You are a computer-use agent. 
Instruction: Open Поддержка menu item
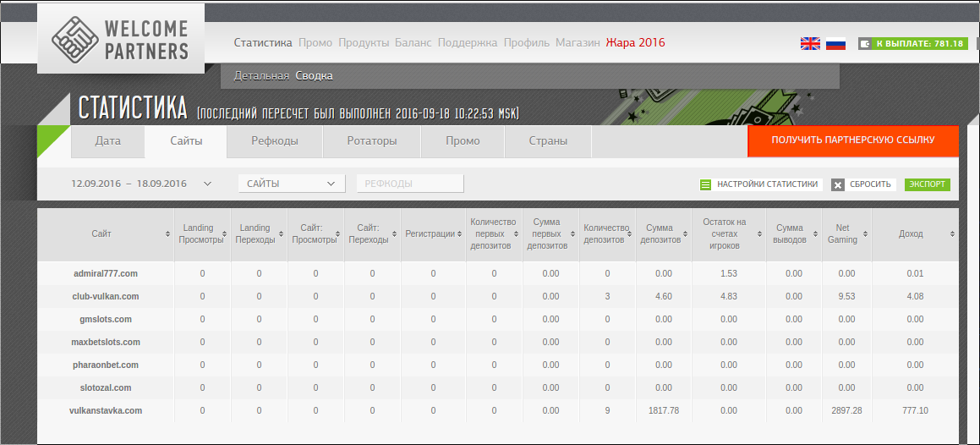pyautogui.click(x=468, y=43)
